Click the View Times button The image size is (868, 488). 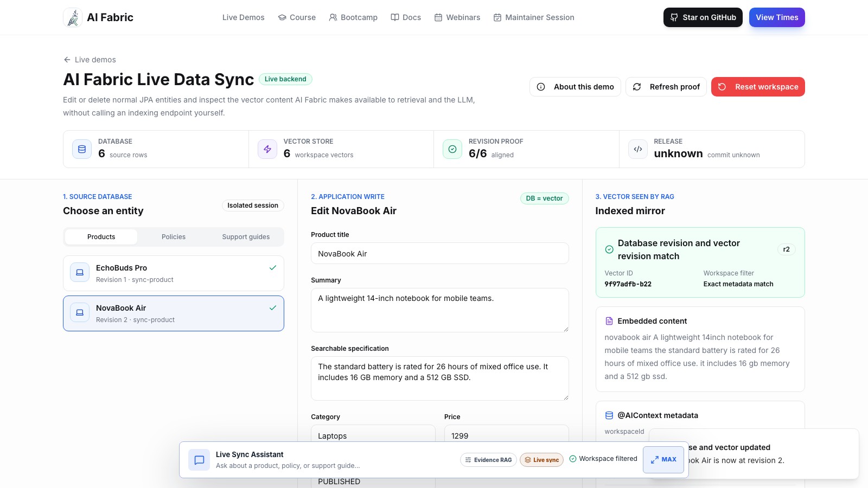pos(777,17)
